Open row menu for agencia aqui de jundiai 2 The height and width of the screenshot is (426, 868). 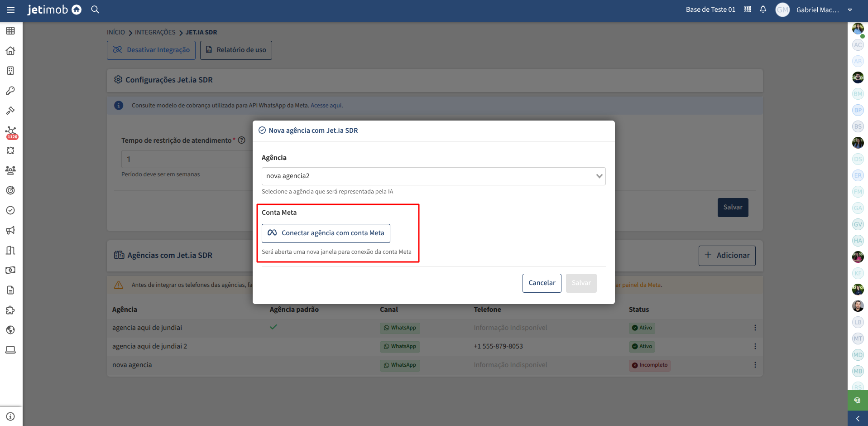755,346
